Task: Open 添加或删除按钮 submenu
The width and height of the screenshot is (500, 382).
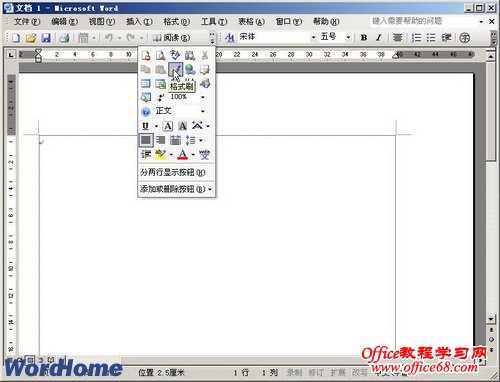Action: [x=177, y=189]
